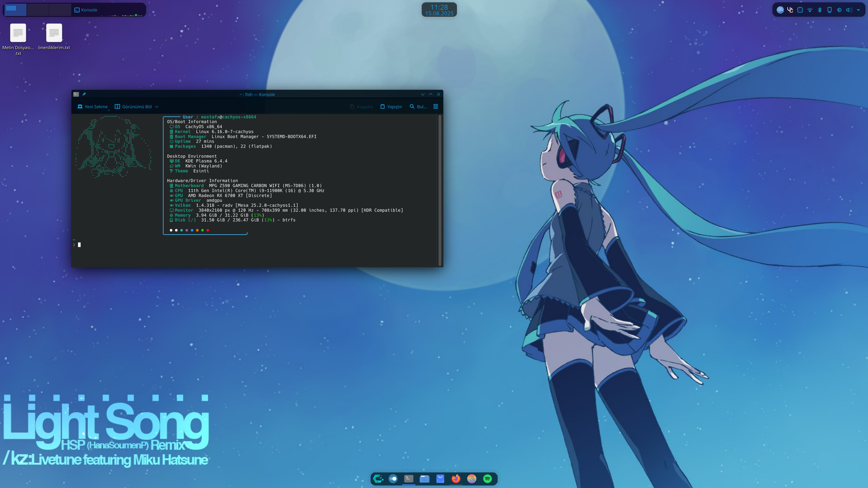Click the 'Linux 6.16.0-7-cachyos' kernel value

(x=225, y=132)
